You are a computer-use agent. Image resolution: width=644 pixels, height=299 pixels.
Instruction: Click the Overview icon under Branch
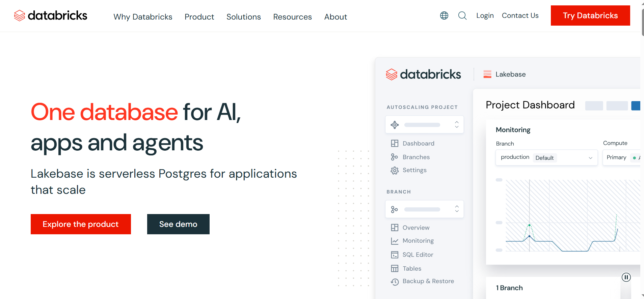point(395,228)
